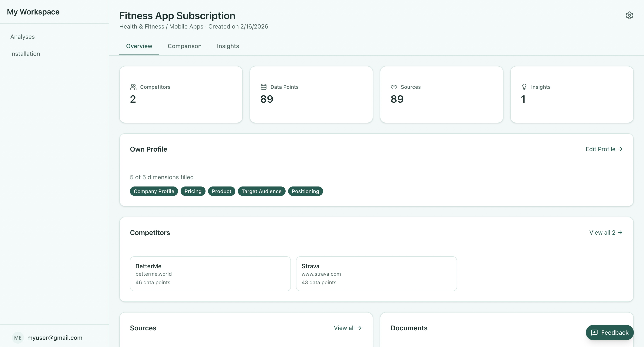Click the Sources link icon
This screenshot has height=347, width=644.
tap(394, 87)
